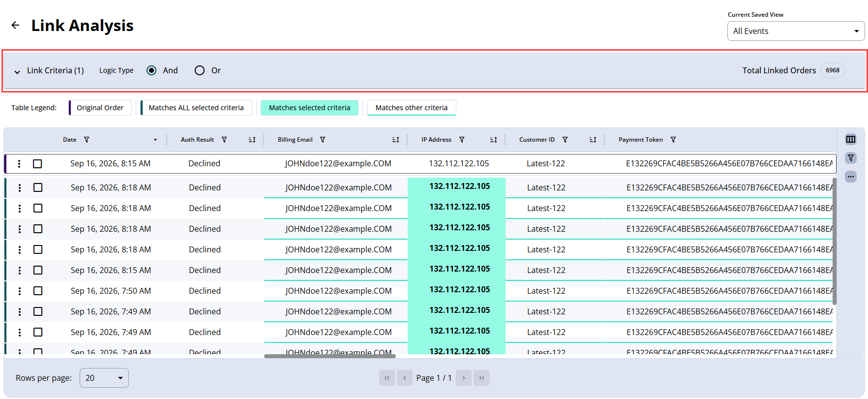Filter the Auth Result column
Viewport: 868px width, 399px height.
click(224, 140)
